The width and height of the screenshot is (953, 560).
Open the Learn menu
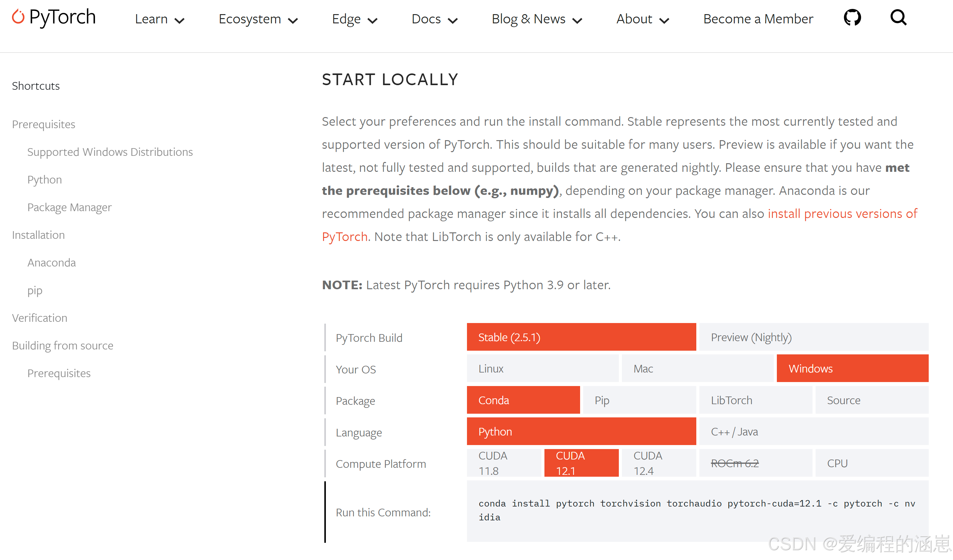[151, 19]
